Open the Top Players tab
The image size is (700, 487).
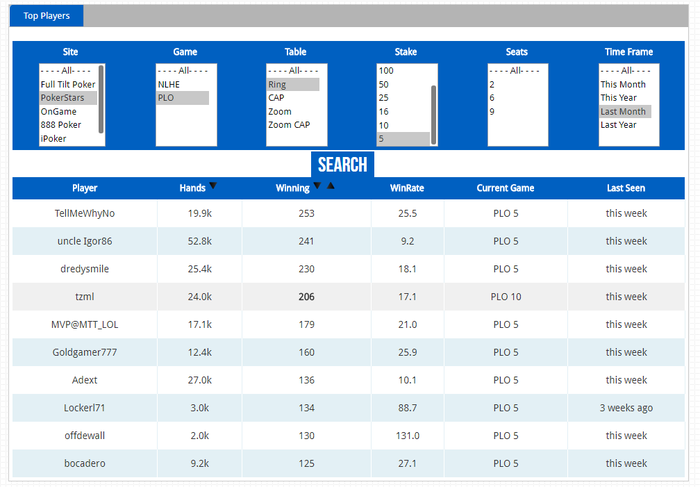click(46, 16)
